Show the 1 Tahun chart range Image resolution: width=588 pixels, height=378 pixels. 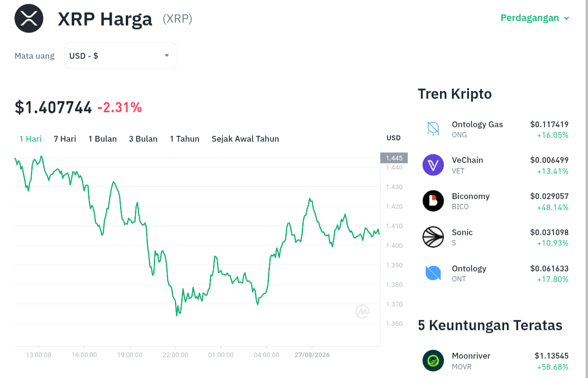(x=185, y=139)
